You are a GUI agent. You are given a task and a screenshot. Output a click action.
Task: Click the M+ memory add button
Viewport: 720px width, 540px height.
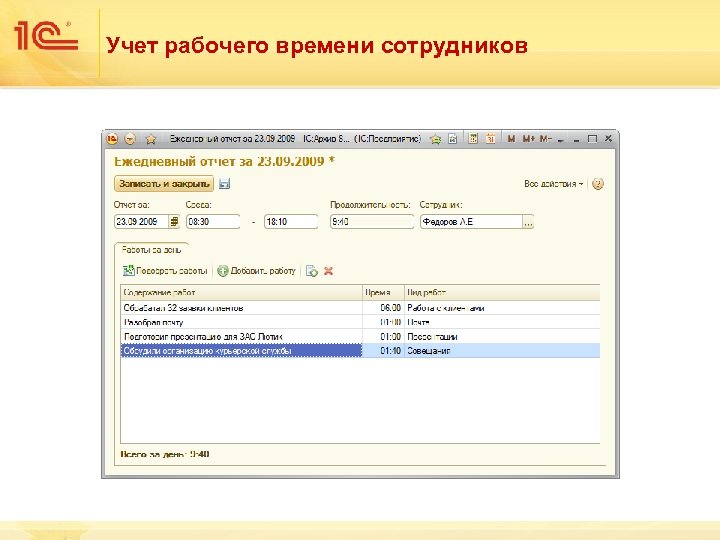pos(528,139)
